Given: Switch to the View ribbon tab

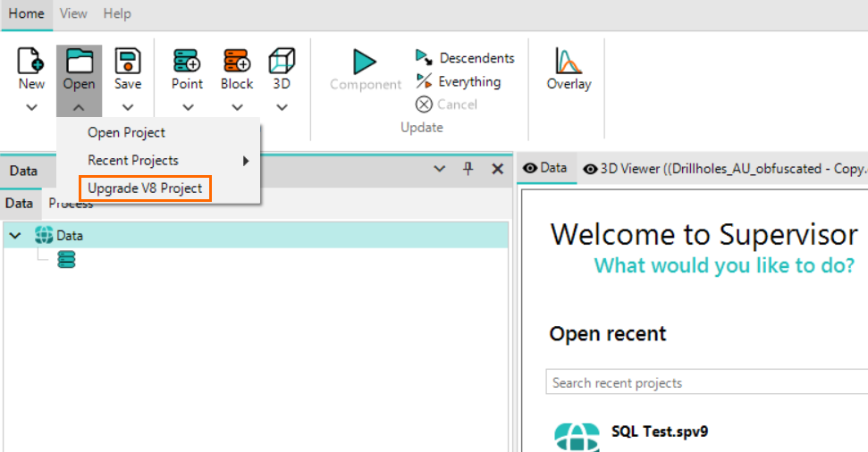Looking at the screenshot, I should coord(73,13).
